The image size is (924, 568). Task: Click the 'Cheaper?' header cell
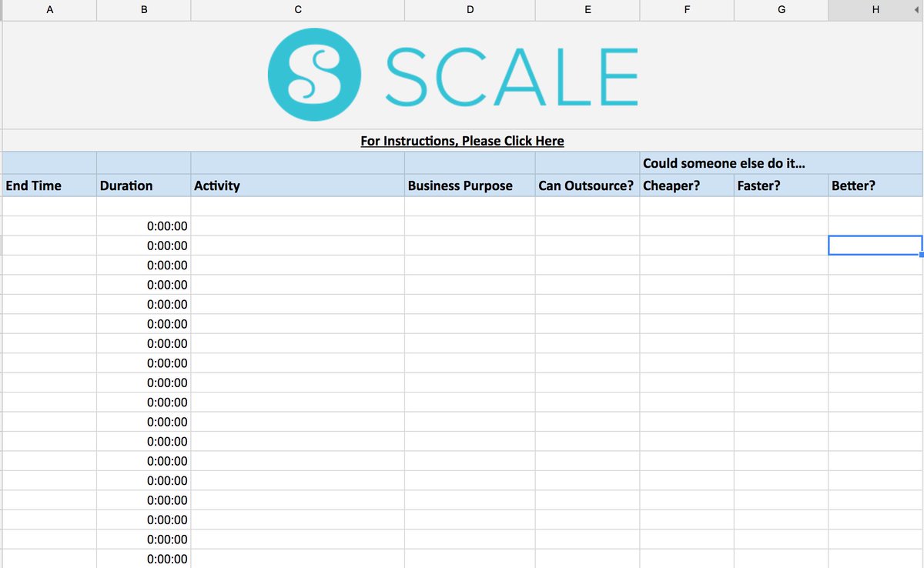687,185
